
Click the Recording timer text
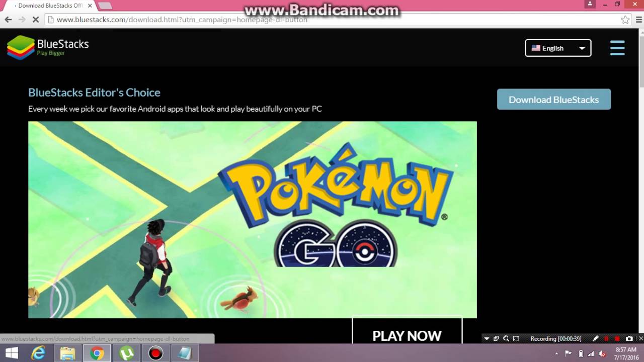[x=556, y=339]
